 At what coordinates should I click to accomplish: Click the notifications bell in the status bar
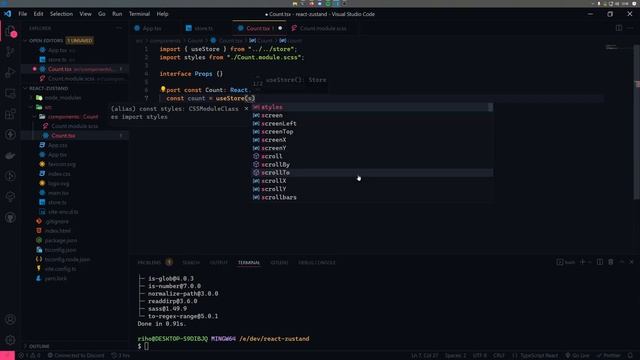(x=631, y=356)
